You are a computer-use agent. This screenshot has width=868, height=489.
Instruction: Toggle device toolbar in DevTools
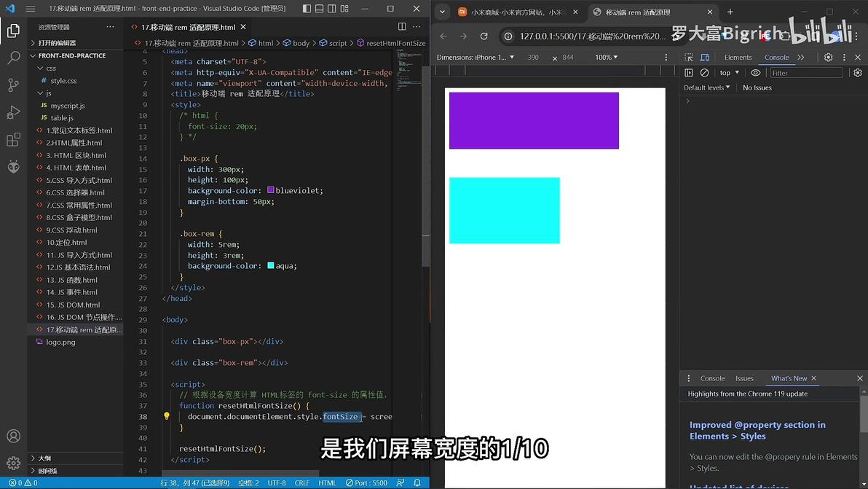point(705,57)
